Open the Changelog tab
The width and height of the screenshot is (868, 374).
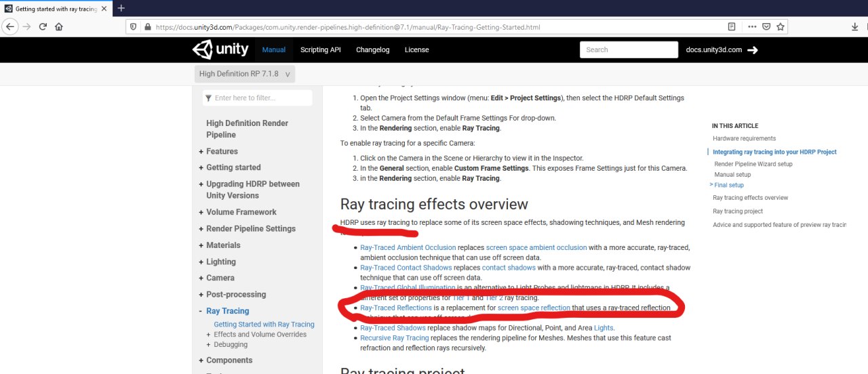[372, 49]
